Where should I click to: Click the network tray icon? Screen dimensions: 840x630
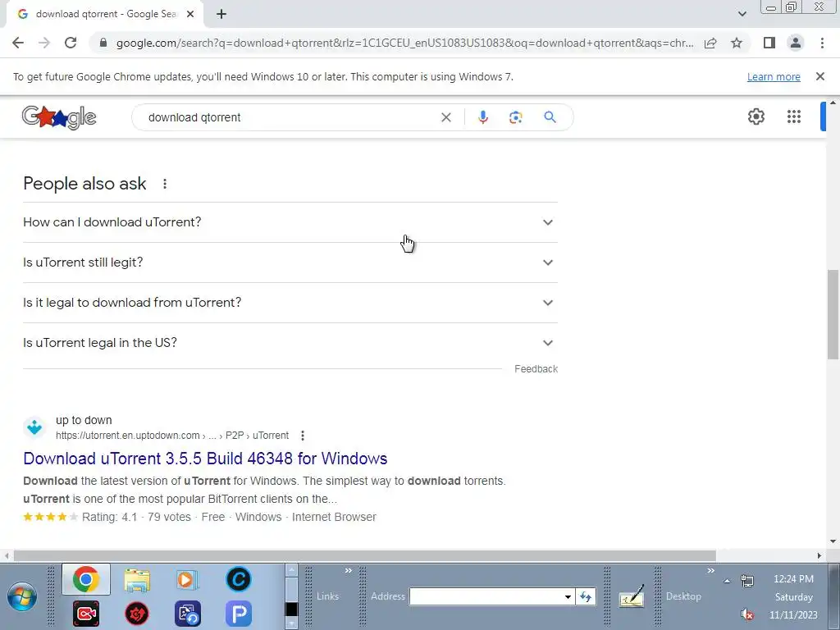point(746,581)
